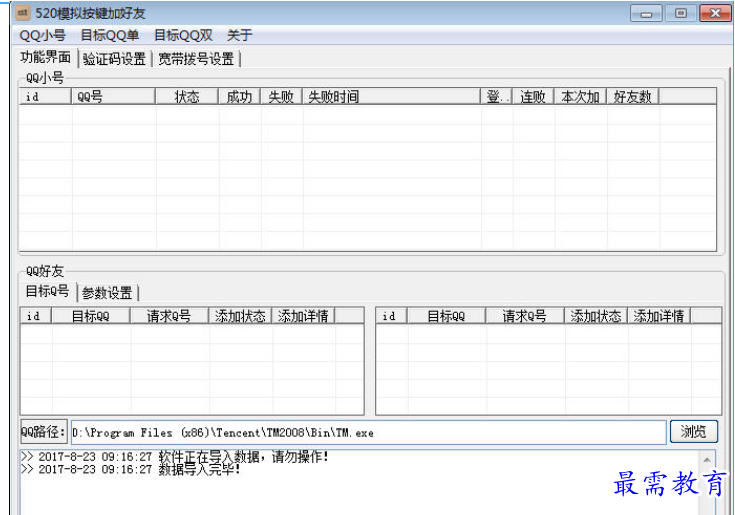Viewport: 735px width, 515px height.
Task: Maximize the 520模拟按键加好友 window
Action: point(681,13)
